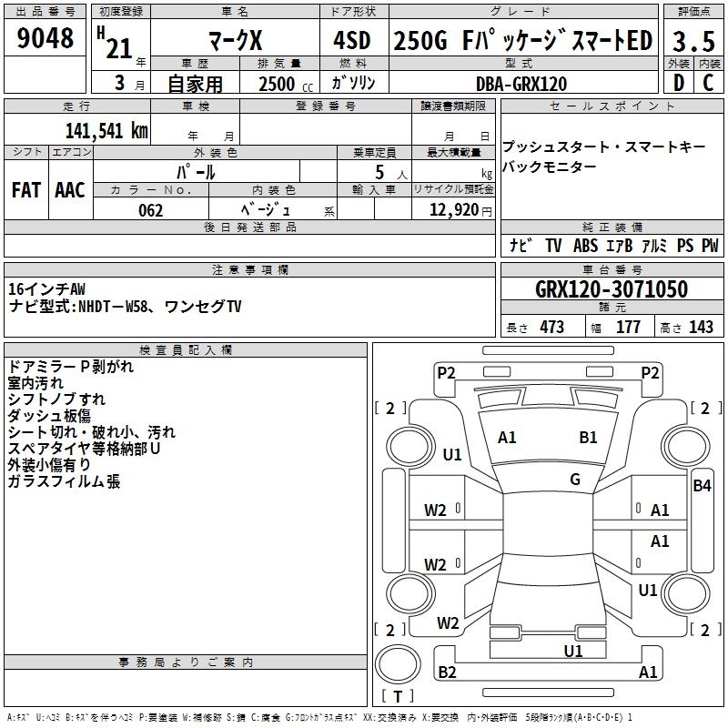Select the car name マークX
Image resolution: width=728 pixels, height=728 pixels.
[x=235, y=40]
